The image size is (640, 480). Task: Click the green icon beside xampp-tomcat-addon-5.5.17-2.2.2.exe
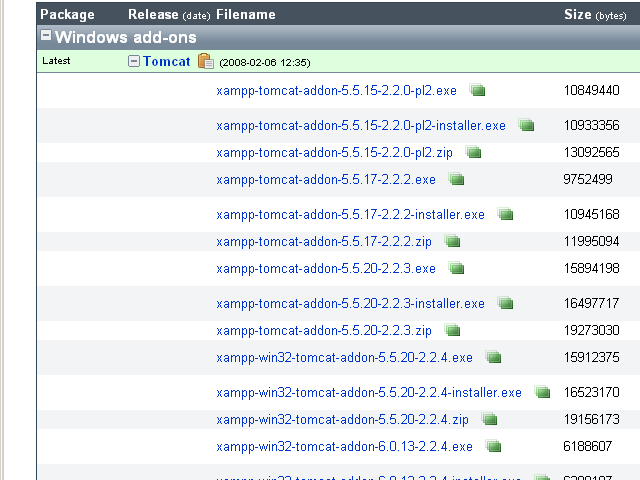pyautogui.click(x=456, y=179)
